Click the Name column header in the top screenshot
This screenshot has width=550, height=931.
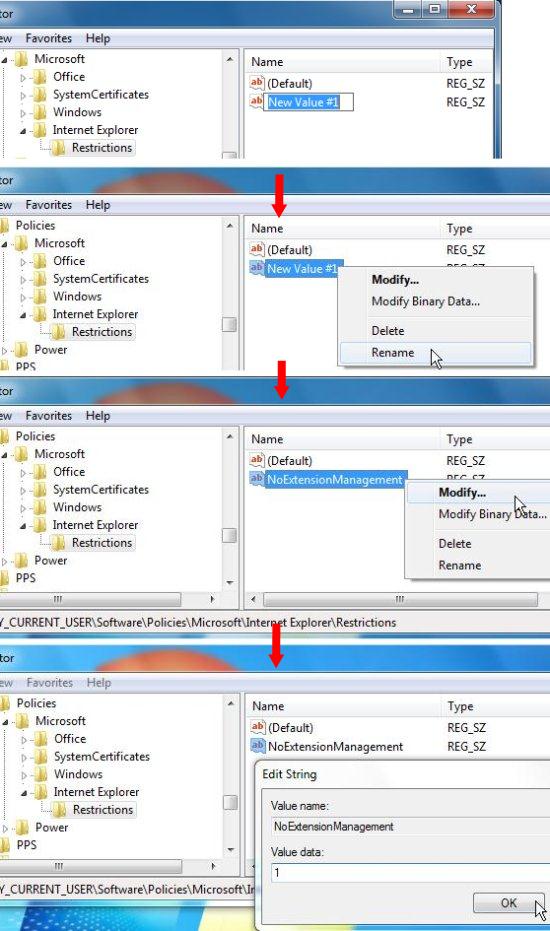[x=343, y=62]
